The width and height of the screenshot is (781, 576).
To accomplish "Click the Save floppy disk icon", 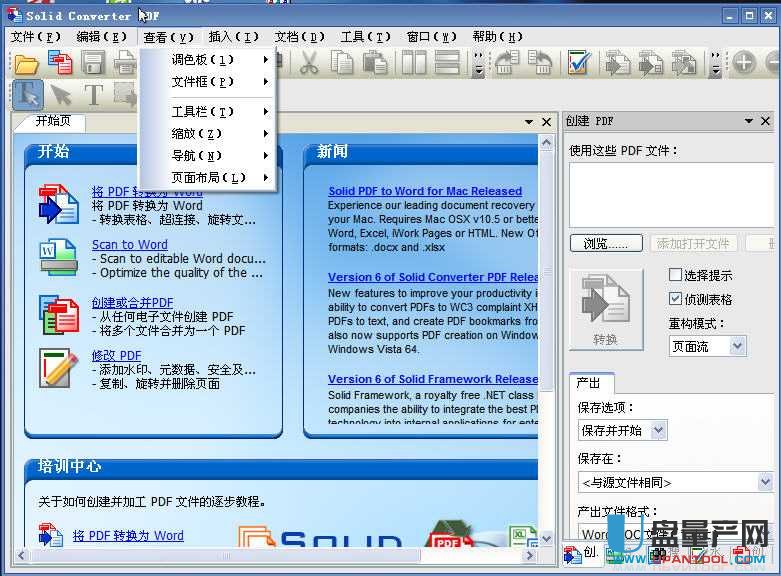I will (x=93, y=64).
